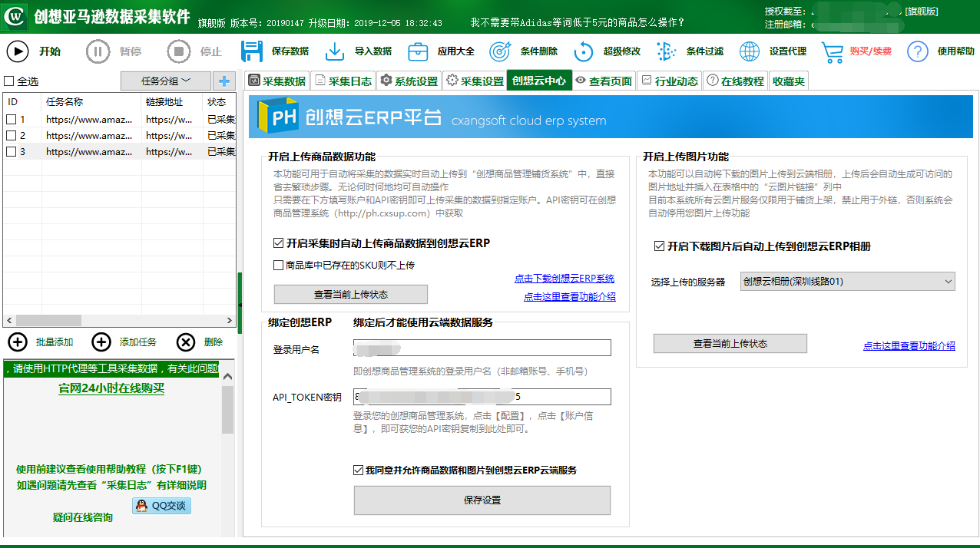This screenshot has height=548, width=980.
Task: Expand the 选择上传的服务器 server combo box
Action: (848, 282)
